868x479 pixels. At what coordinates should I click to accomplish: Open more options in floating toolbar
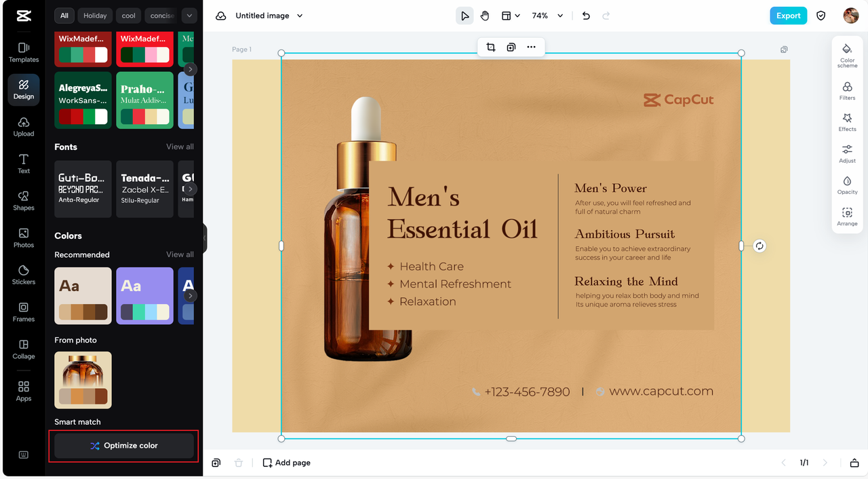[531, 47]
